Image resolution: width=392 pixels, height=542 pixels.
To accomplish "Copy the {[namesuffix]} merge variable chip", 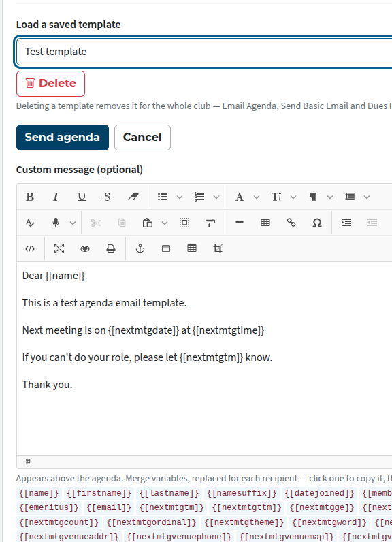I will coord(242,493).
